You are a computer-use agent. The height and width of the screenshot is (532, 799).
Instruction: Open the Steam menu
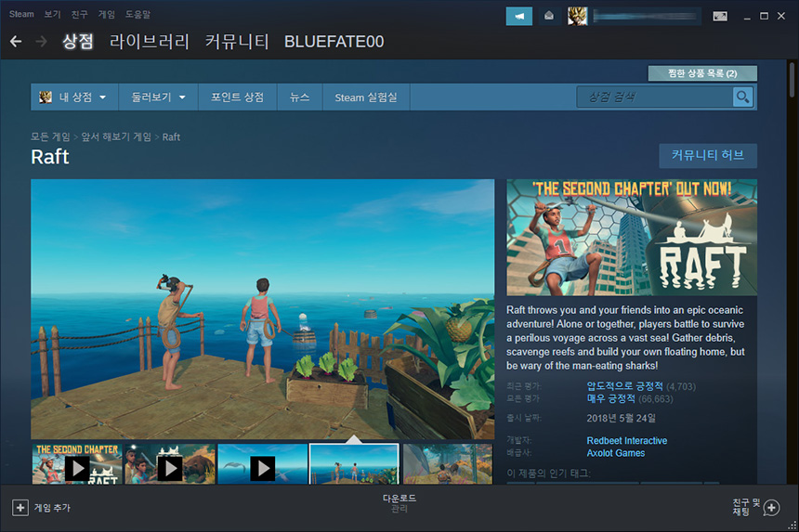click(21, 14)
